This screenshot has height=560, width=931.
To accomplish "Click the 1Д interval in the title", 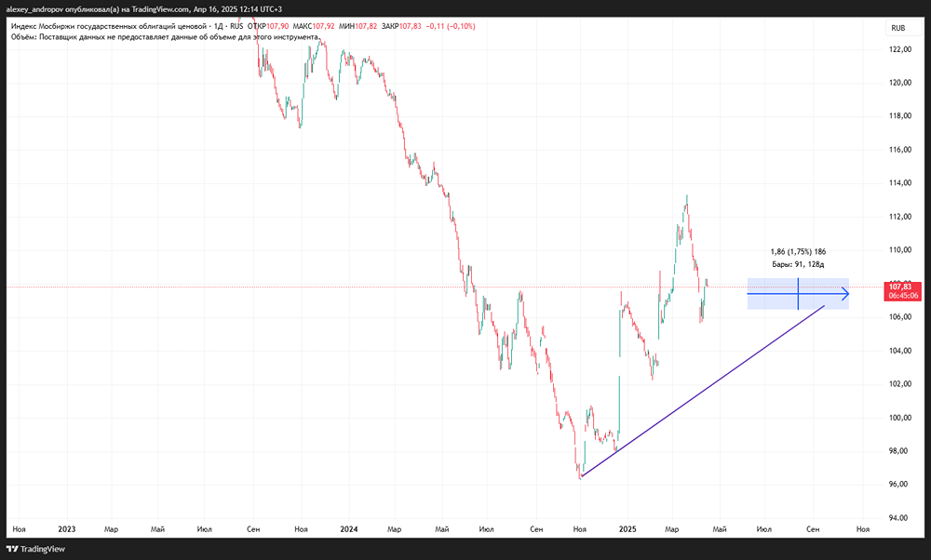I will point(219,26).
